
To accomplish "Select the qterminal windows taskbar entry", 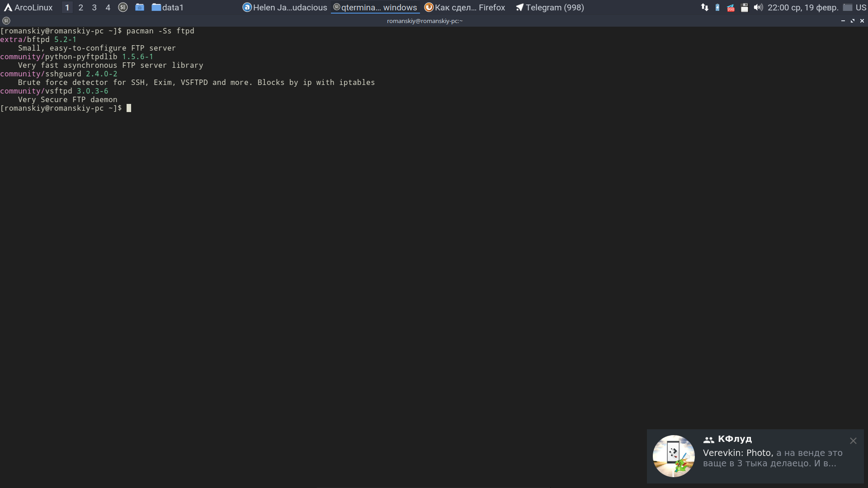I will click(375, 7).
